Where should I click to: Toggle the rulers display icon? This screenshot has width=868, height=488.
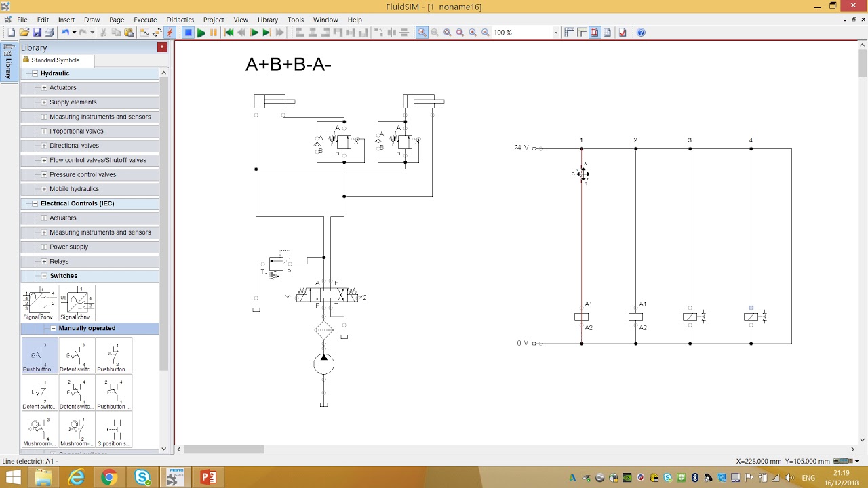coord(582,33)
